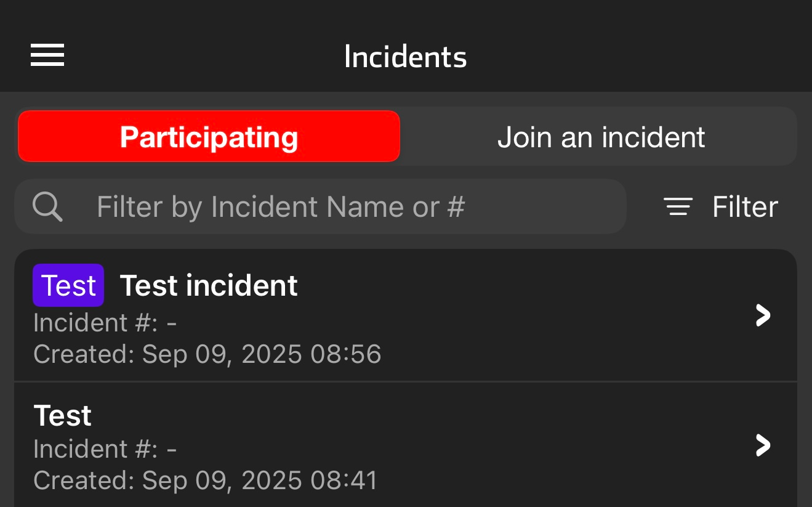Expand the 08:41 Test incident chevron

coord(763,445)
